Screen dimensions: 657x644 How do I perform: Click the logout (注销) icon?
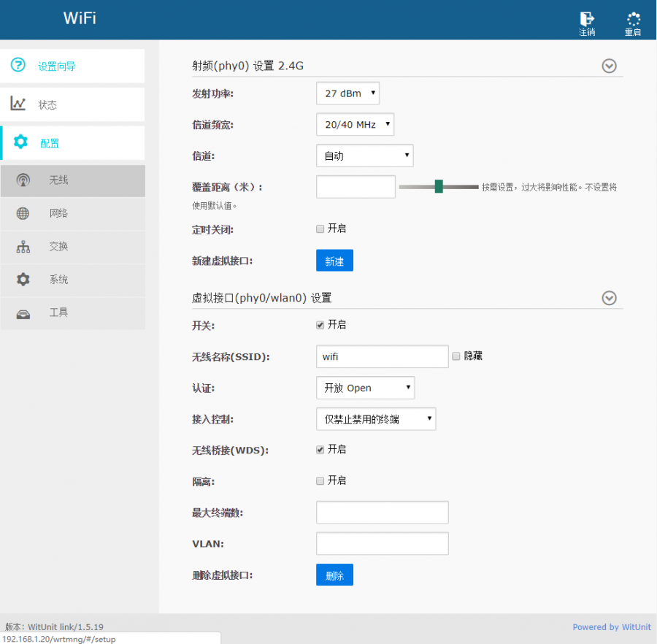point(587,19)
